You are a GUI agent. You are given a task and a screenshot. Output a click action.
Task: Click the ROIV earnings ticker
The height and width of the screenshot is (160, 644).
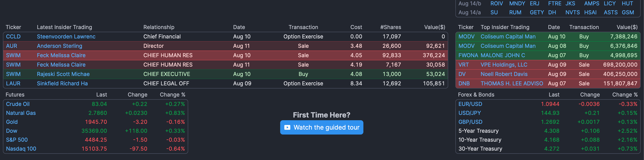point(497,4)
